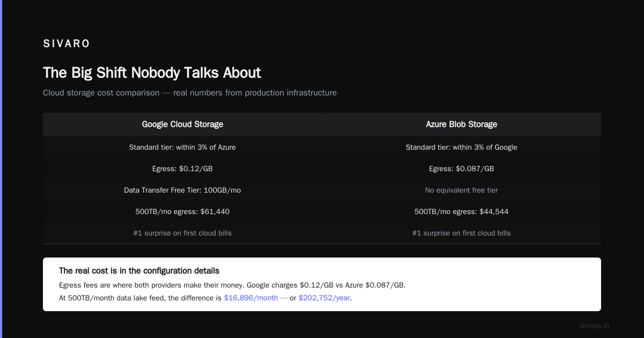Click "The real cost is in the configuration details"
644x338 pixels.
[139, 271]
